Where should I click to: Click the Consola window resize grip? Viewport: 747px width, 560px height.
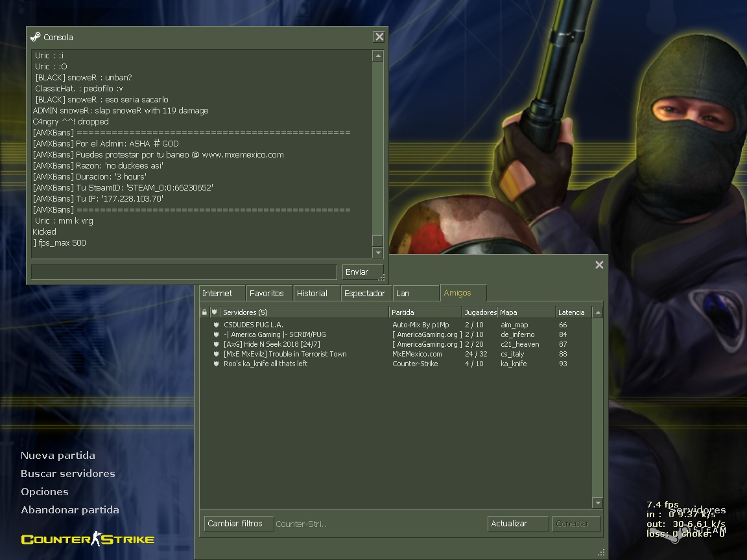coord(381,277)
